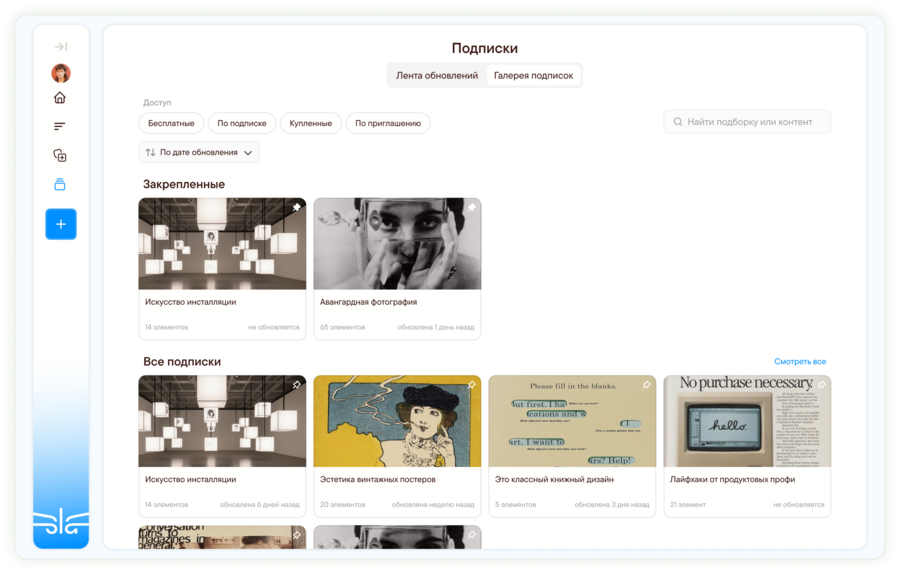Switch to Галерея подписок tab
The image size is (900, 574).
[x=533, y=75]
